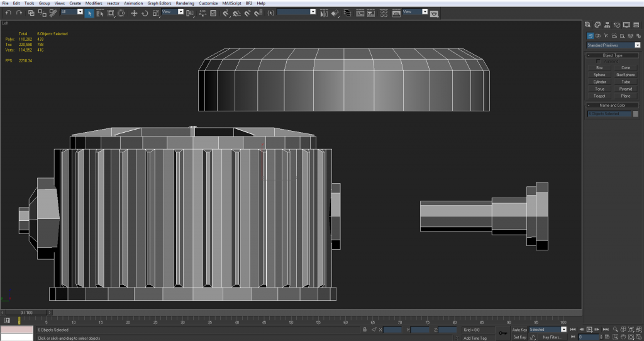
Task: Collapse the Object Type rollout
Action: [612, 55]
